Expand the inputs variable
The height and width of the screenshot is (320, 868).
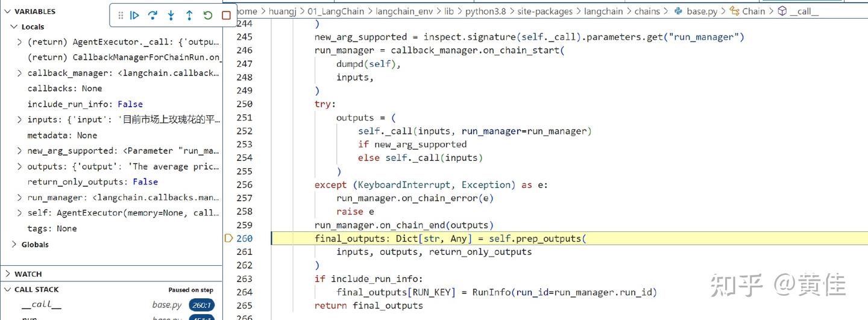pyautogui.click(x=20, y=119)
